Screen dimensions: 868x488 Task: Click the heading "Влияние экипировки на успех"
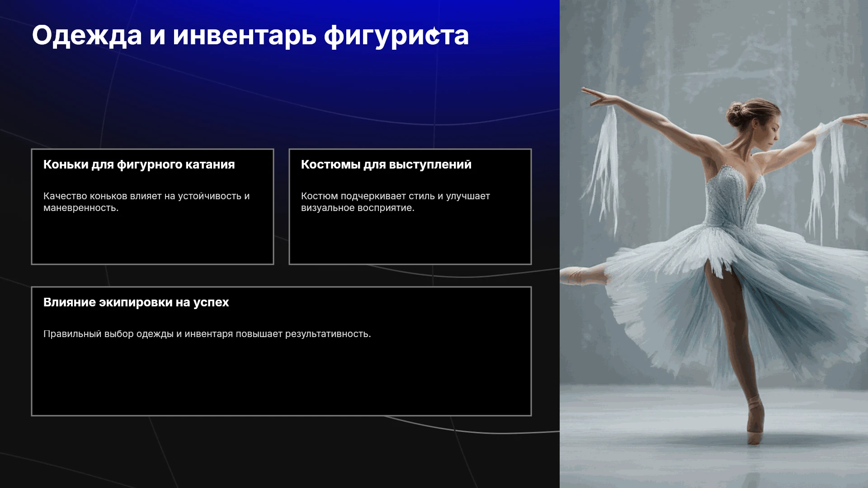(136, 302)
